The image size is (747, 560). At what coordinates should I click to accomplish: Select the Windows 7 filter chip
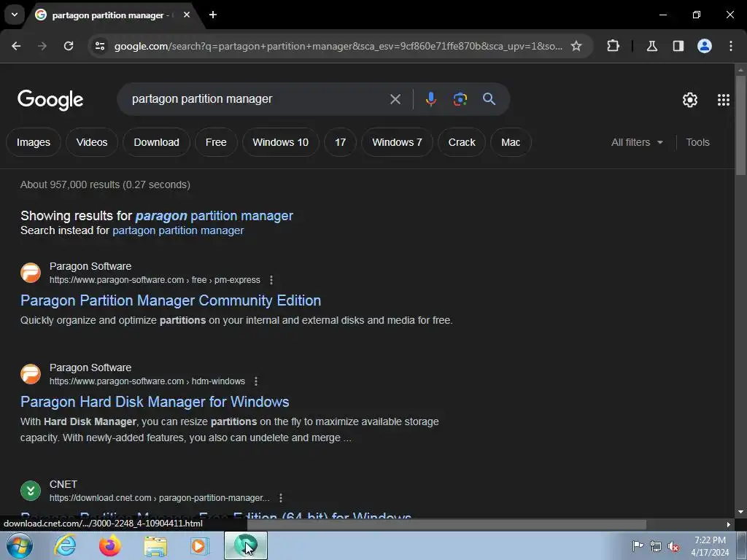397,142
